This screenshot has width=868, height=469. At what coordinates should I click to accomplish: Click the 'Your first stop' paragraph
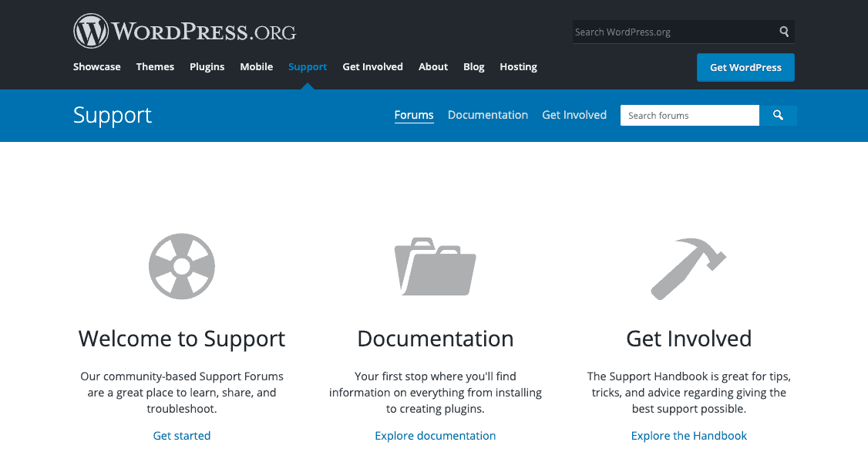435,393
